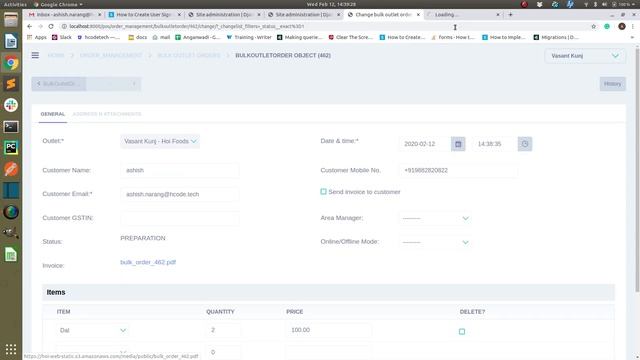The height and width of the screenshot is (360, 640).
Task: Open the Area Manager dropdown
Action: click(x=435, y=218)
